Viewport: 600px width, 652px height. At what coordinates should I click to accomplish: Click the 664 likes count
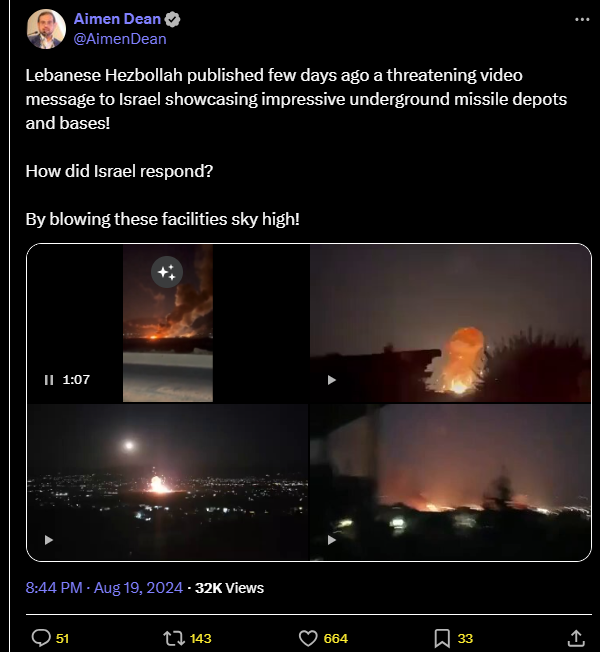pos(336,638)
